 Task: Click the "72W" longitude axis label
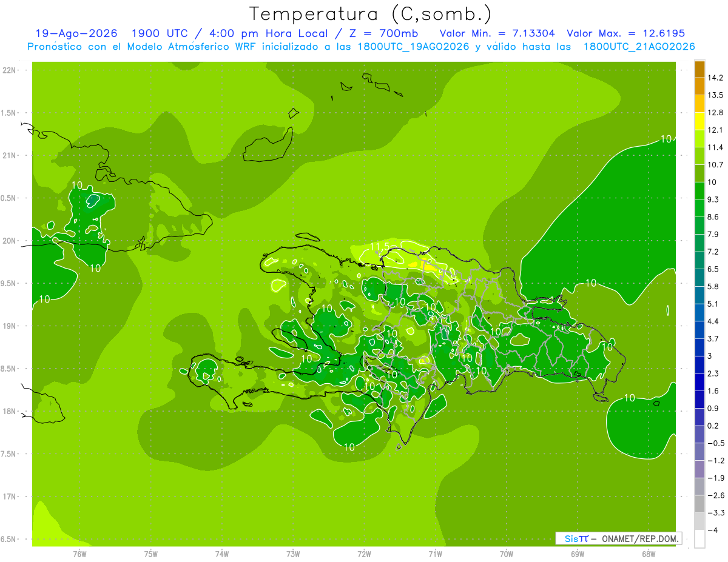coord(364,554)
